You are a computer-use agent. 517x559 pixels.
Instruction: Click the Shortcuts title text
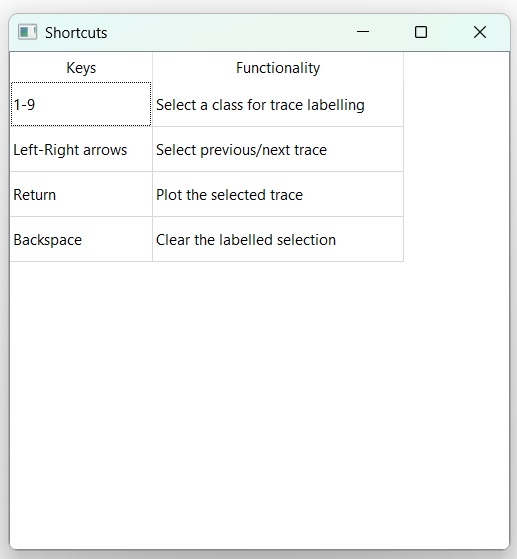tap(76, 33)
